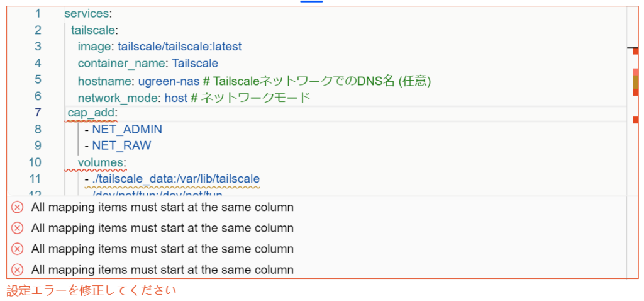Click the NET_RAW list entry
Viewport: 644px width, 301px height.
(121, 145)
